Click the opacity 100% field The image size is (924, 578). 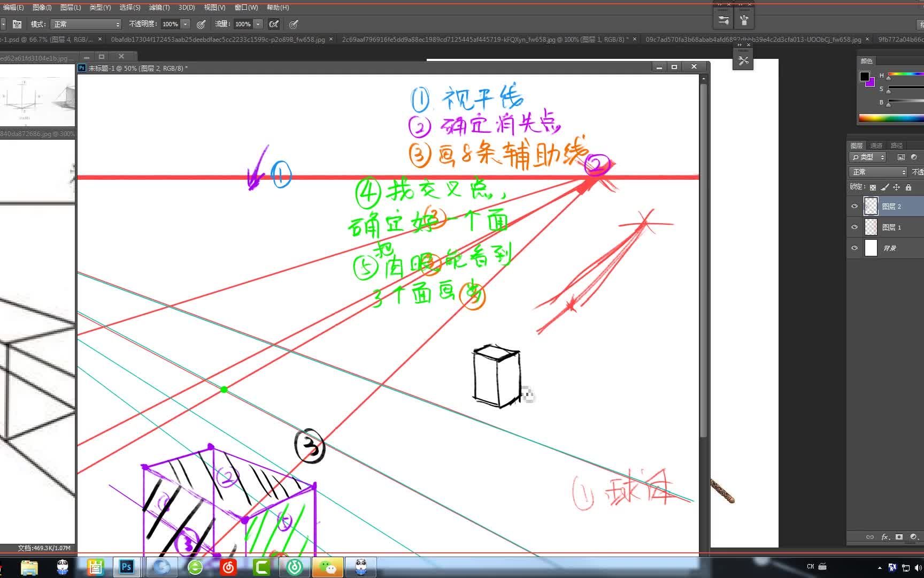tap(171, 24)
